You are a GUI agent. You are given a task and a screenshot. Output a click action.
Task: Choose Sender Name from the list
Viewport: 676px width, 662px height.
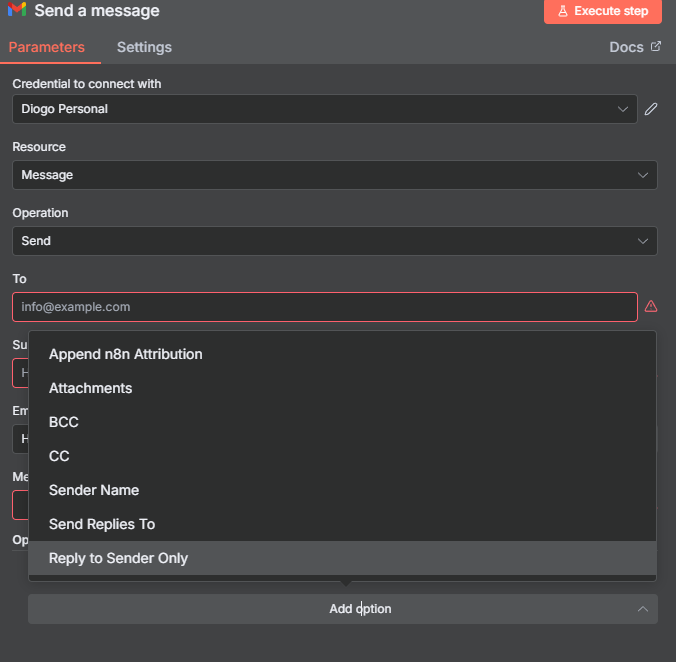pyautogui.click(x=94, y=490)
